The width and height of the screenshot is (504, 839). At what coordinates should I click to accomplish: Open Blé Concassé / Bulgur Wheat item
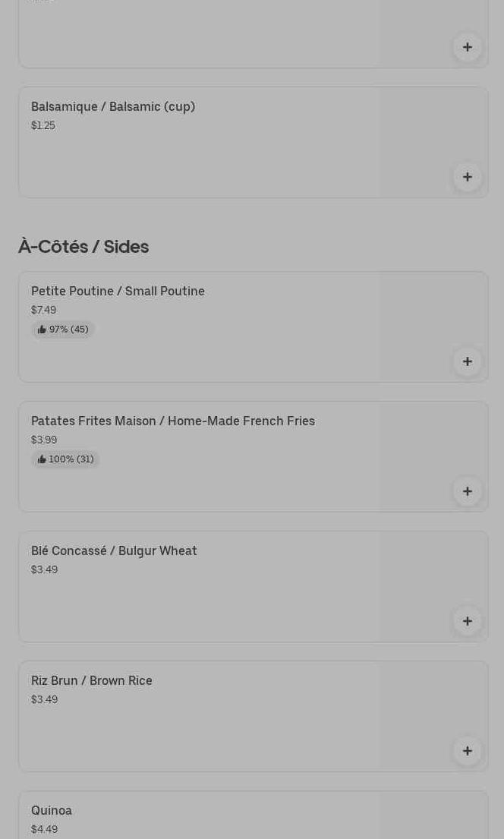(x=253, y=586)
